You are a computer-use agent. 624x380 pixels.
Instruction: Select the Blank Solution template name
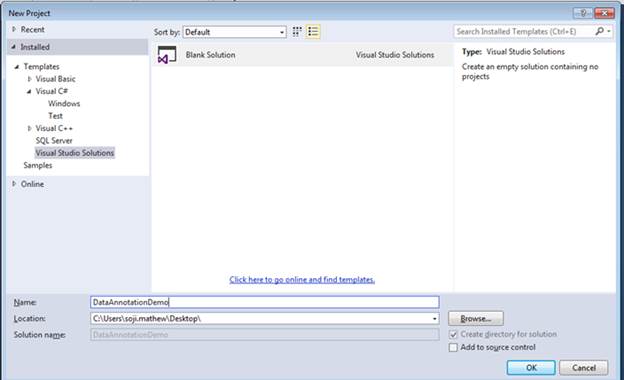click(211, 55)
